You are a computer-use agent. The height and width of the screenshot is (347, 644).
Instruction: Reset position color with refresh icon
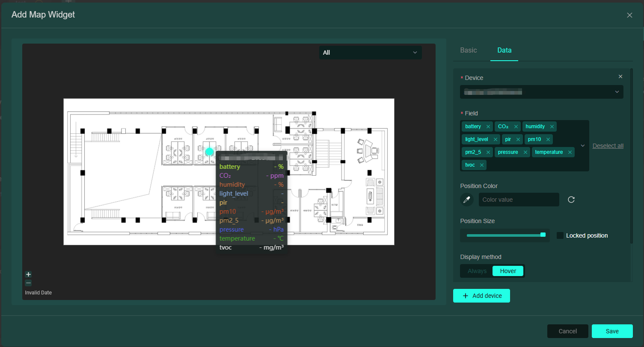pos(571,200)
